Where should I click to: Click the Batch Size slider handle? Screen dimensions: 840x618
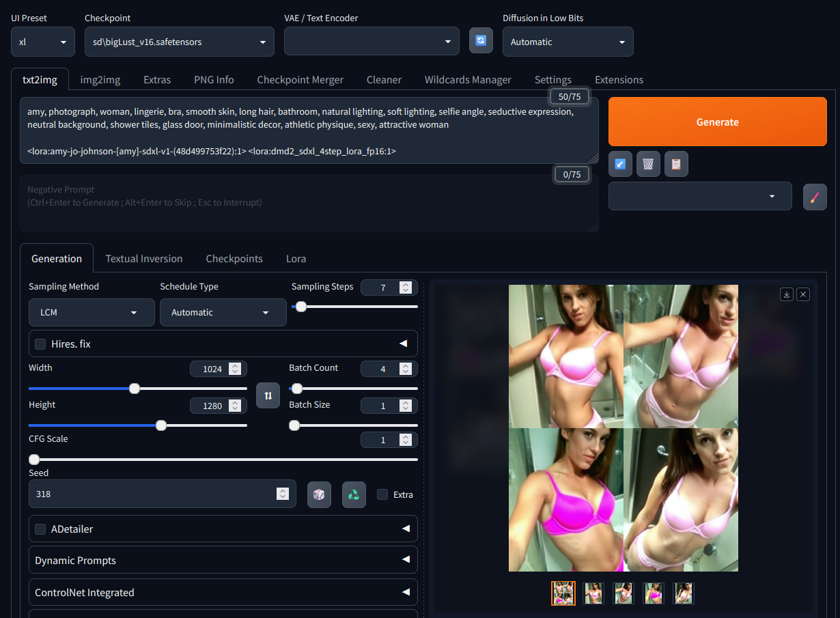click(x=294, y=425)
